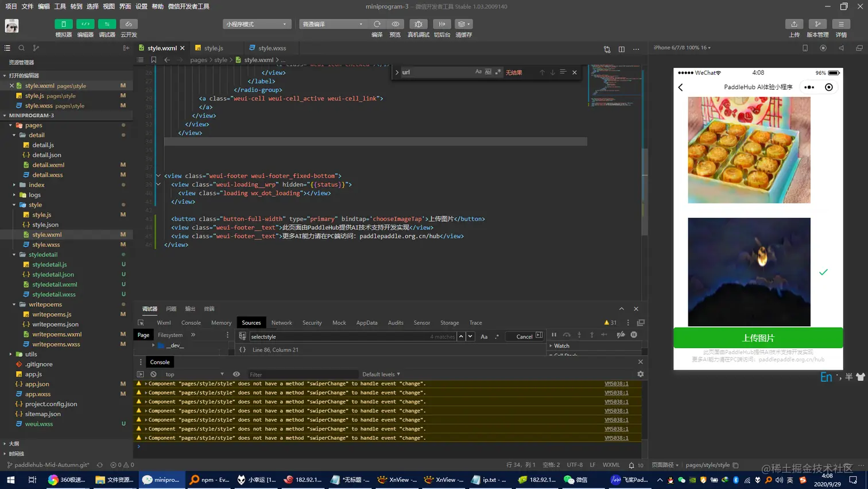
Task: Open version management (版本管理) icon
Action: [x=817, y=24]
